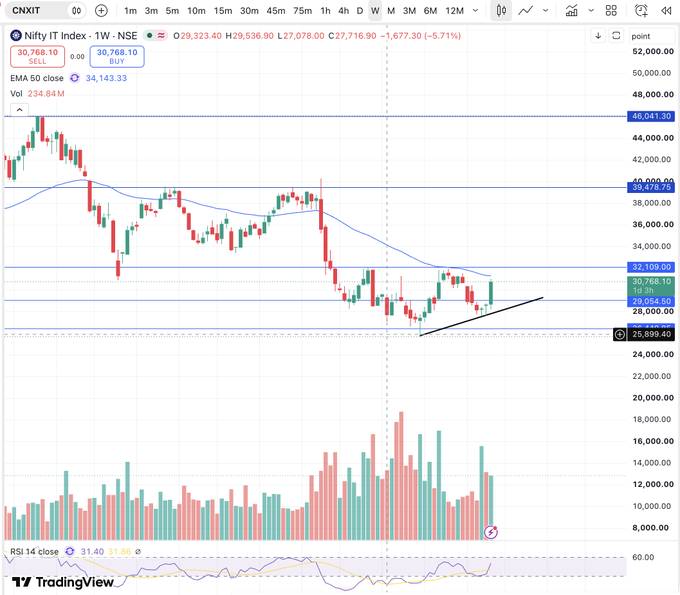Choose the 6M timeframe

(430, 10)
